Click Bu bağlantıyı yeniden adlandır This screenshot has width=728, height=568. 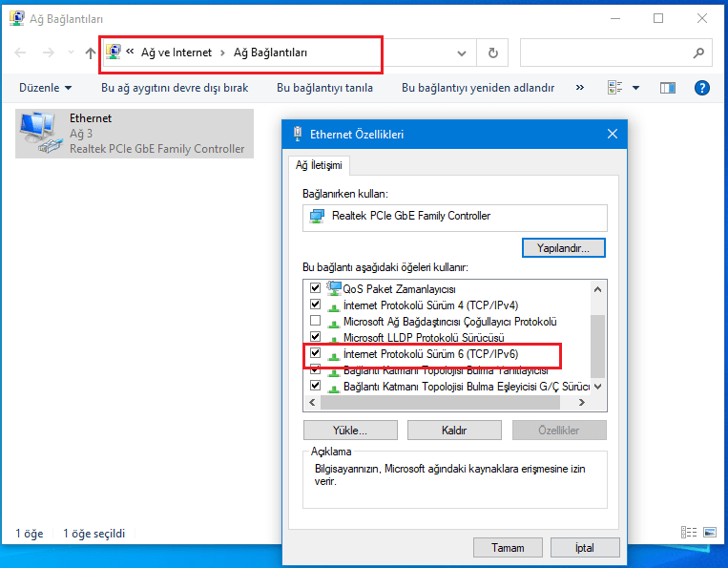point(478,88)
